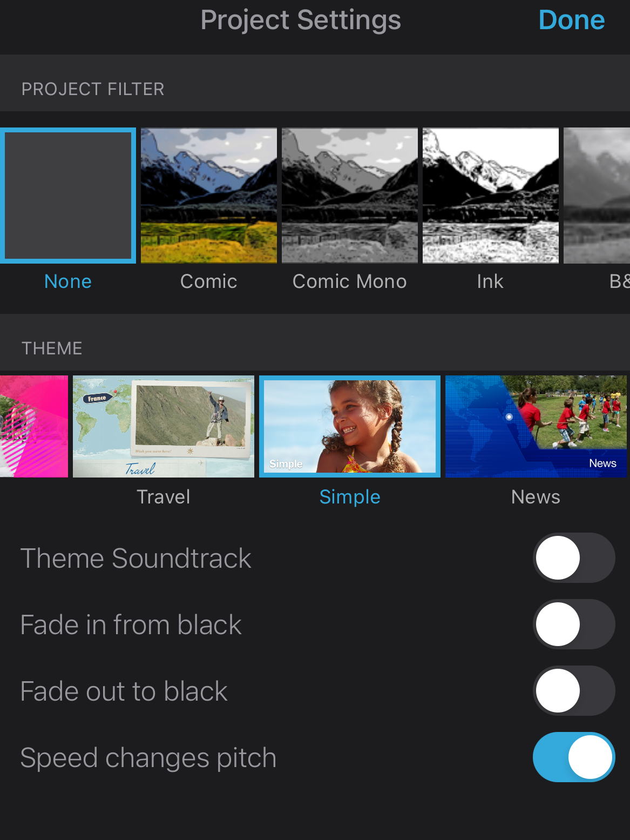Choose the Travel theme thumbnail
Viewport: 630px width, 840px height.
click(x=164, y=426)
